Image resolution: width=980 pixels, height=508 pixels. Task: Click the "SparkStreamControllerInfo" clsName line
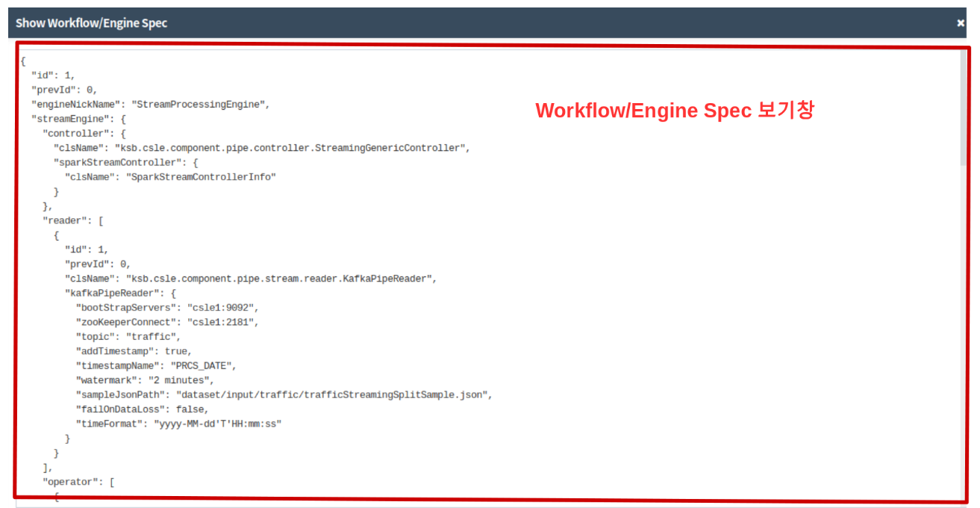[x=170, y=177]
